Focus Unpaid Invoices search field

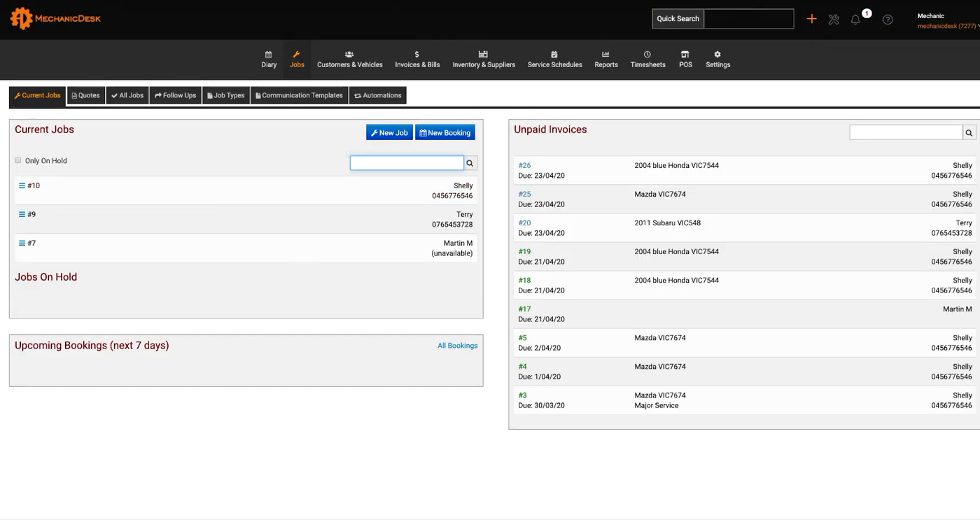click(x=906, y=132)
